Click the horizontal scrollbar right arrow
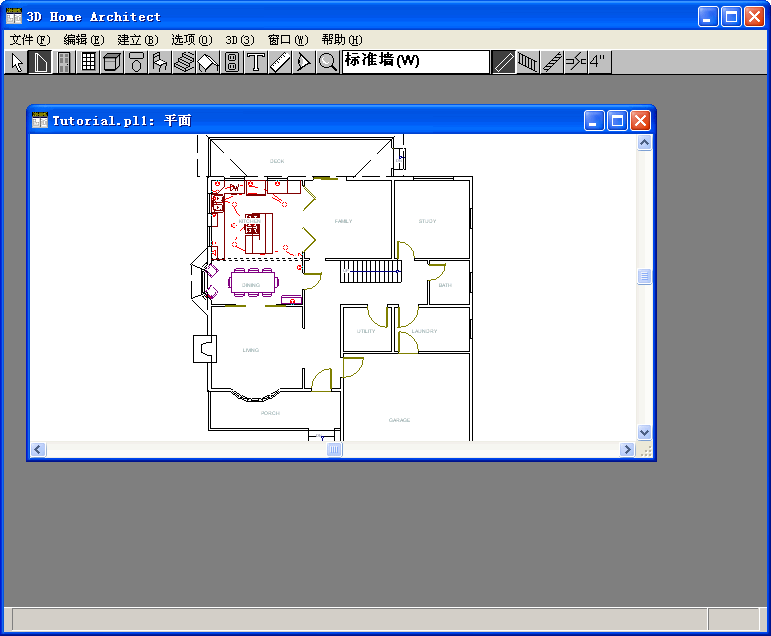This screenshot has width=771, height=636. click(627, 450)
